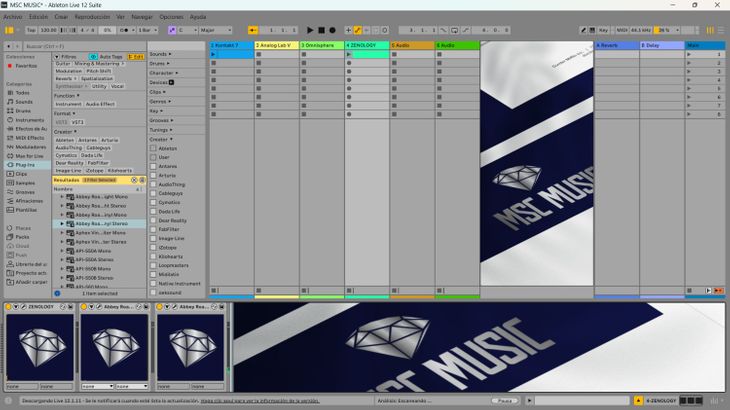This screenshot has width=730, height=410.
Task: Select Favoritos collection in browser
Action: tap(26, 66)
